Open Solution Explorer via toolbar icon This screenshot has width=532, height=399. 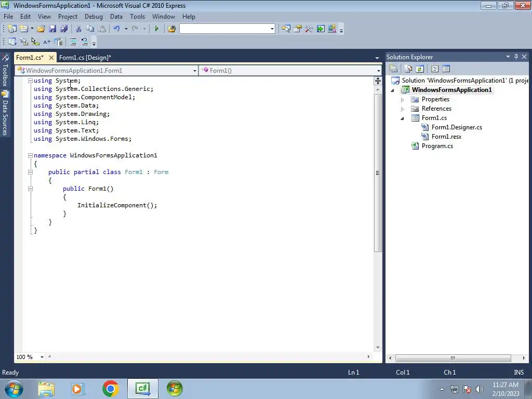(286, 29)
